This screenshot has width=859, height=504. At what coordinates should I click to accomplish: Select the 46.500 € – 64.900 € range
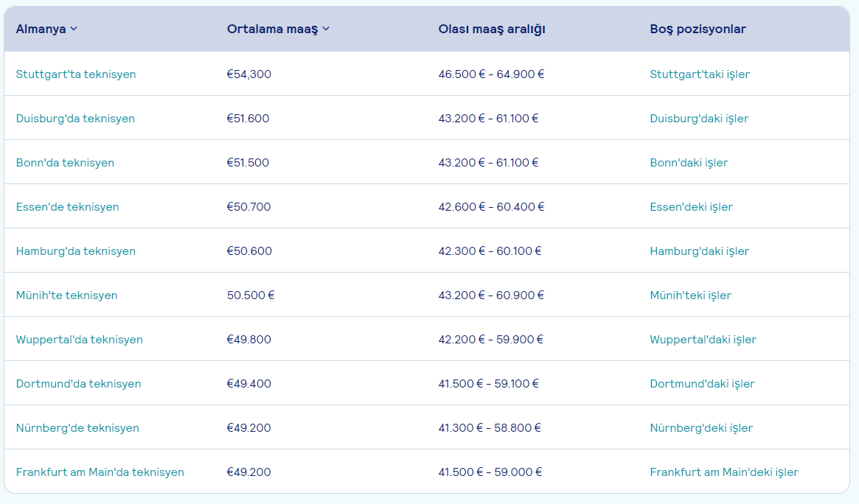(491, 74)
